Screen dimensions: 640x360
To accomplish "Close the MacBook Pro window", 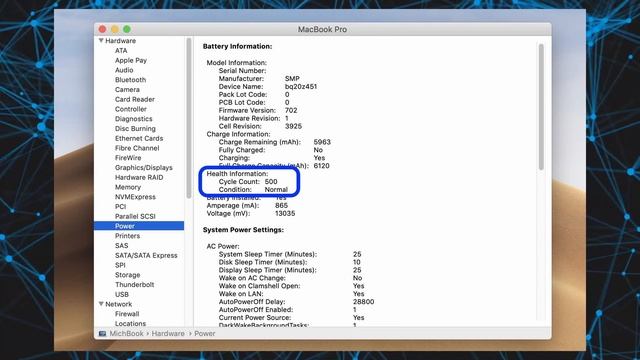I will point(102,29).
